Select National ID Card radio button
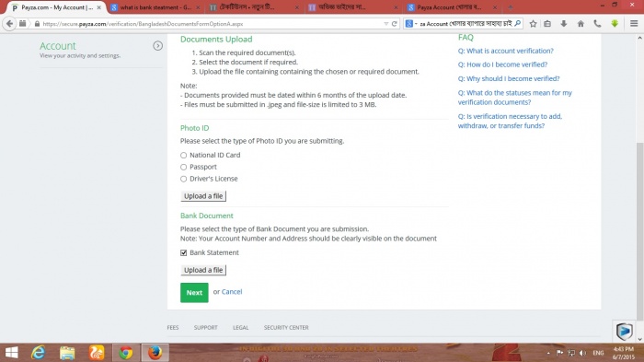This screenshot has width=644, height=362. [184, 155]
